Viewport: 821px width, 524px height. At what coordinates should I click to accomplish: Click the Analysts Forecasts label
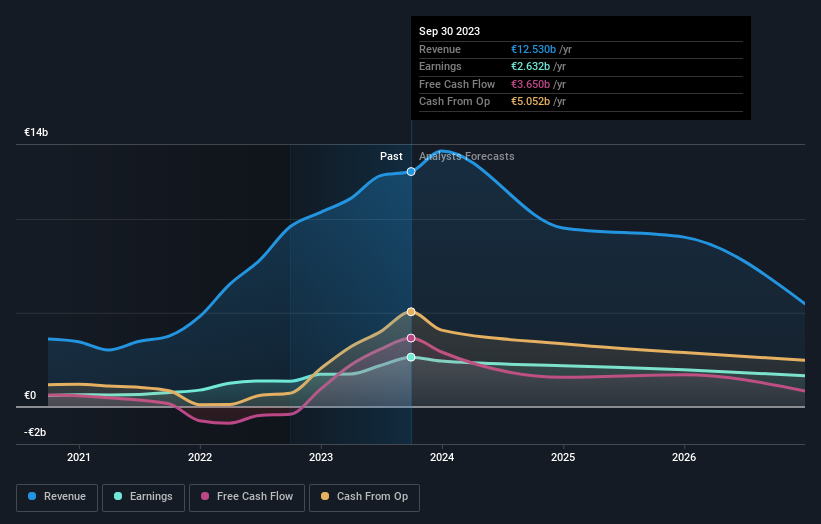coord(467,156)
